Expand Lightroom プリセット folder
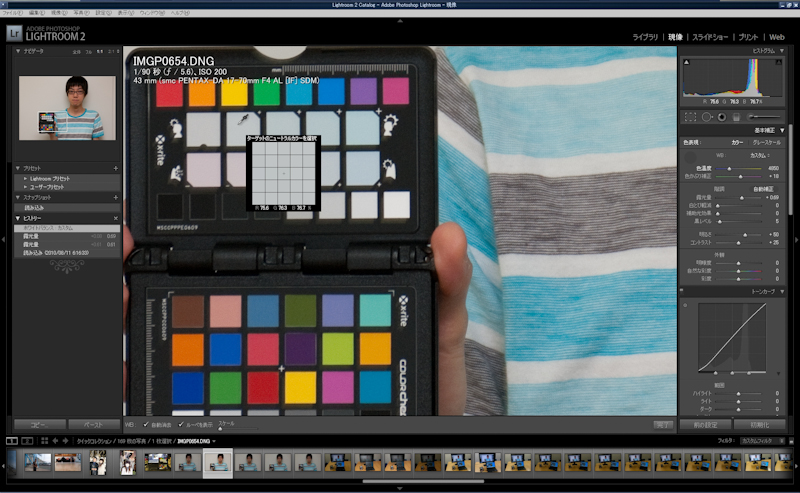This screenshot has width=800, height=493. click(x=26, y=179)
